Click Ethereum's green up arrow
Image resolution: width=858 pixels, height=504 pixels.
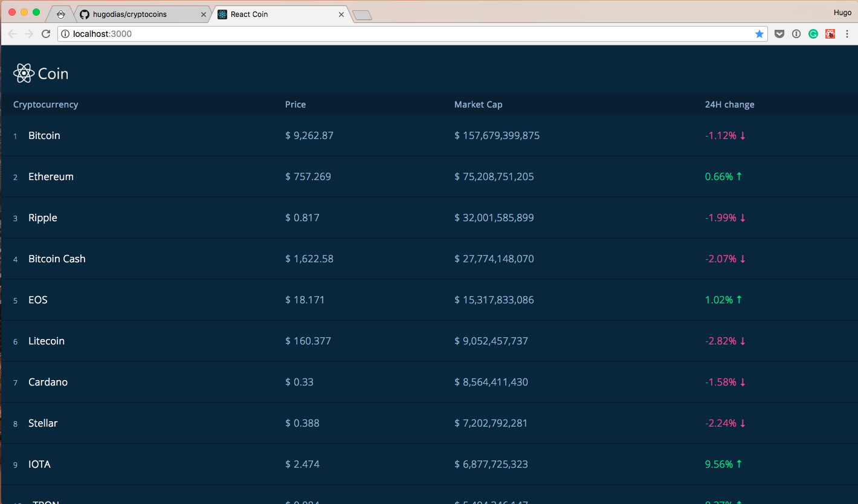[x=739, y=176]
